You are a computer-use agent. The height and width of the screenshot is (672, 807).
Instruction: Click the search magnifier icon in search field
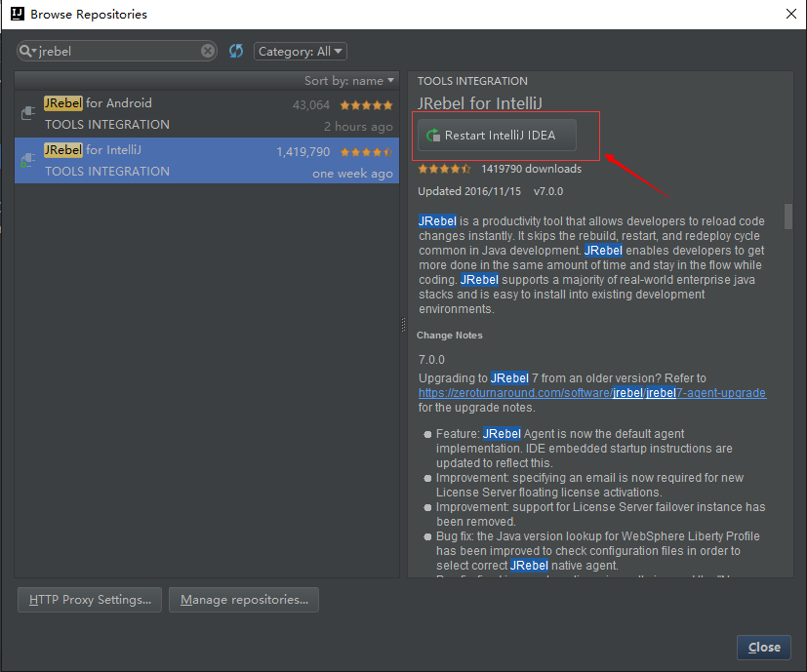[25, 51]
